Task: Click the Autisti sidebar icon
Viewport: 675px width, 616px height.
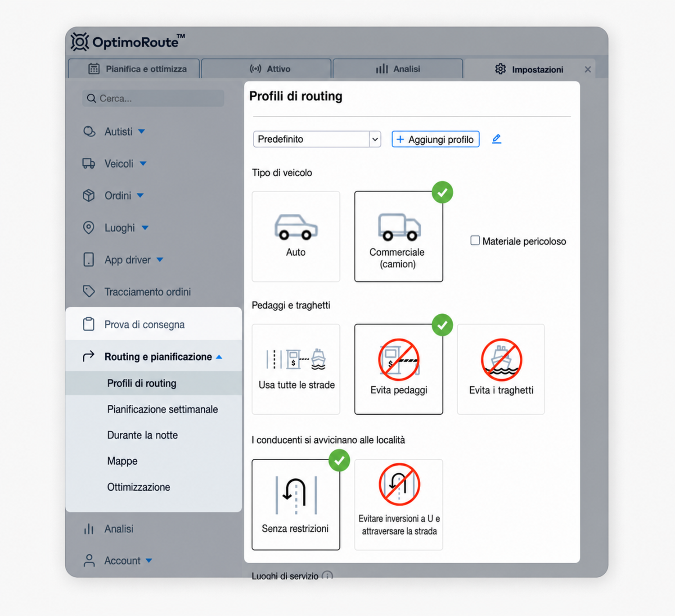Action: (89, 131)
